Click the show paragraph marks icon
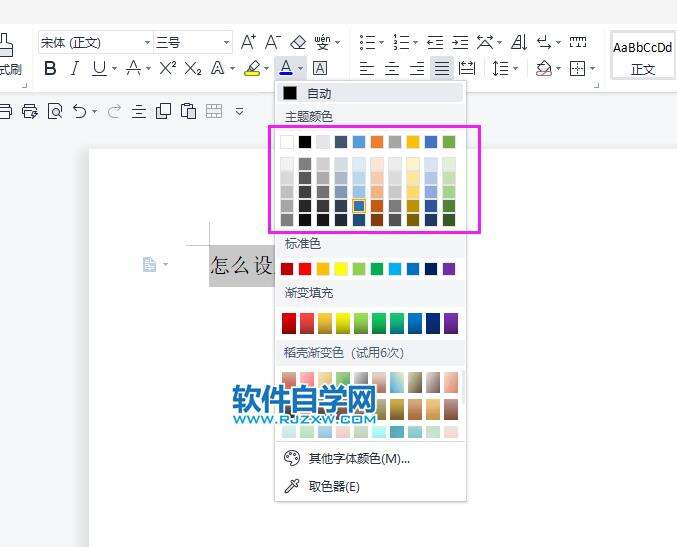Screen dimensions: 677x547 544,42
